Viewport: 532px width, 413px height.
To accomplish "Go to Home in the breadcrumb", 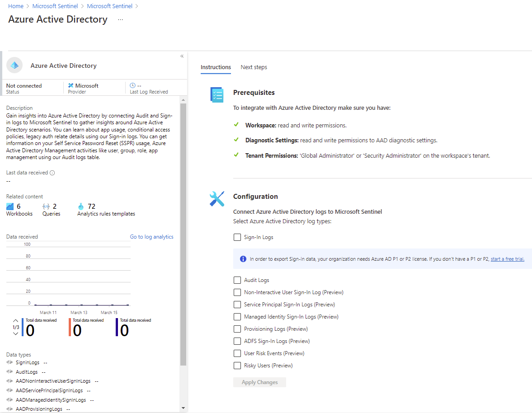I will pyautogui.click(x=16, y=6).
